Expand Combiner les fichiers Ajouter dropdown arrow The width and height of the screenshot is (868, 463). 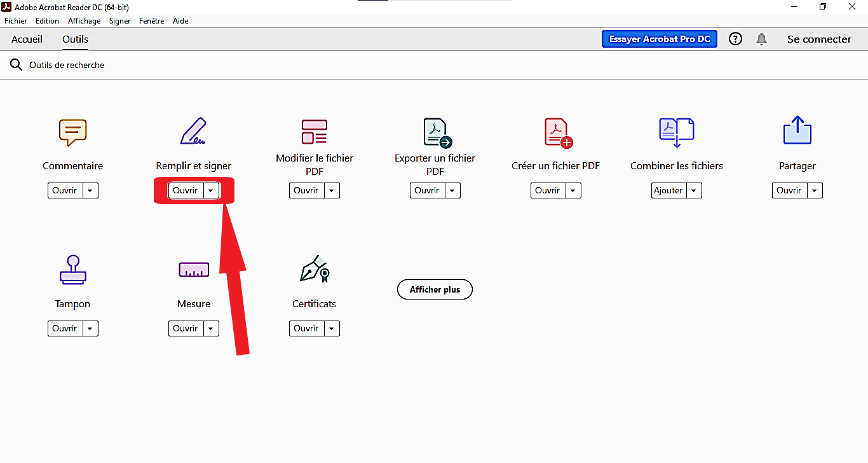click(694, 190)
